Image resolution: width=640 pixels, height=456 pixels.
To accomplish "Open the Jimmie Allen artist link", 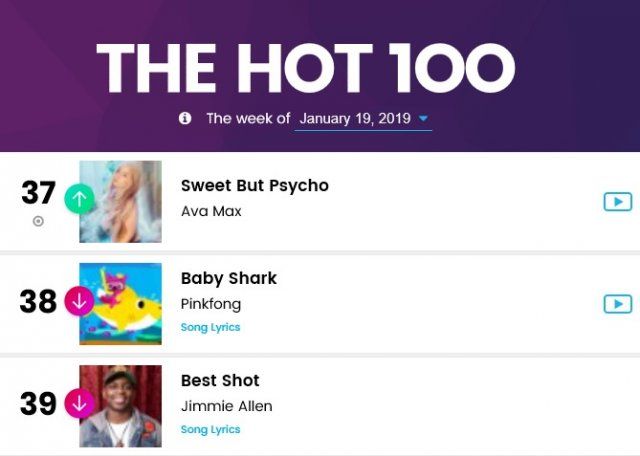I will (226, 406).
